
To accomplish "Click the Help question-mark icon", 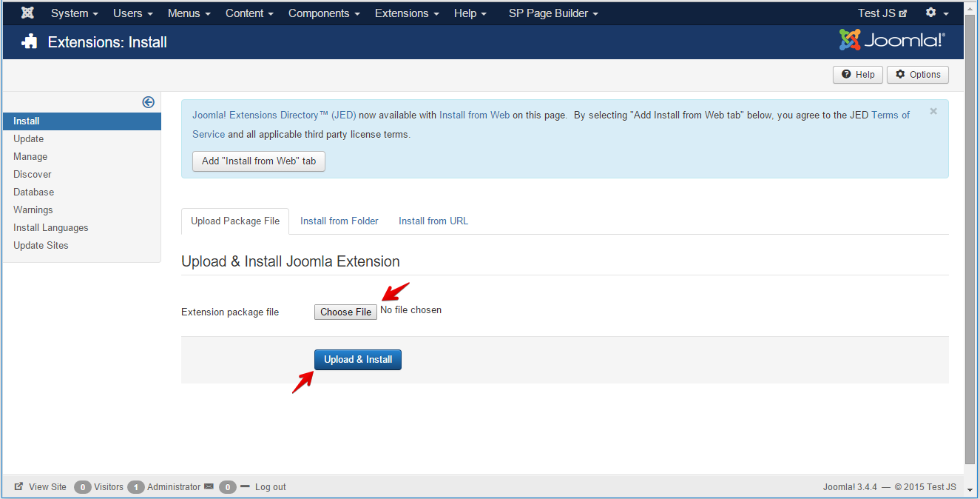I will (845, 74).
